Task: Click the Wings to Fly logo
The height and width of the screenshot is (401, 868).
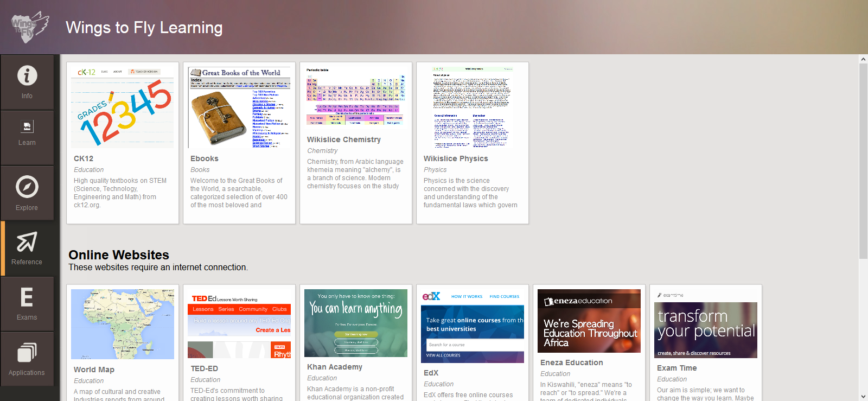Action: tap(30, 27)
